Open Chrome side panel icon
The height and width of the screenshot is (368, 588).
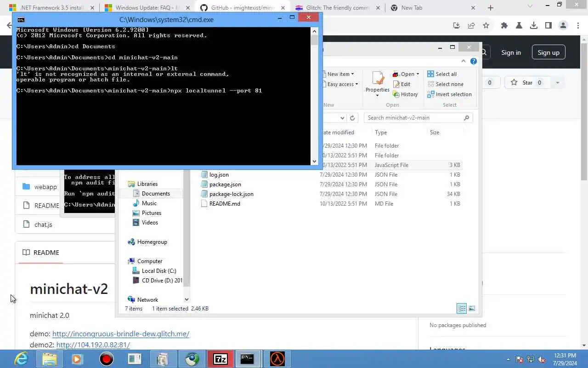click(x=548, y=26)
